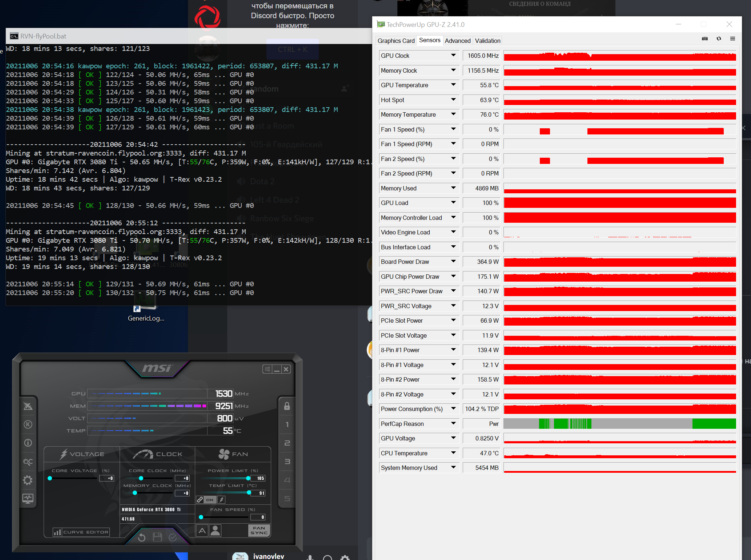Click the Power Limit slider handle
The width and height of the screenshot is (751, 560).
248,478
